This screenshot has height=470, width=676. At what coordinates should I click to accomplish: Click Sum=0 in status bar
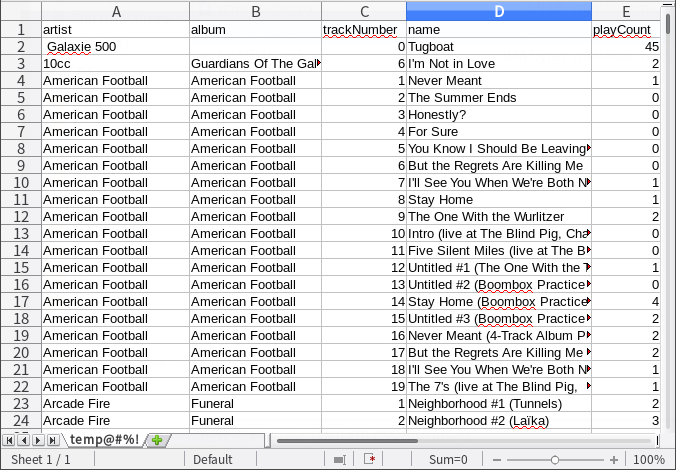(x=448, y=460)
